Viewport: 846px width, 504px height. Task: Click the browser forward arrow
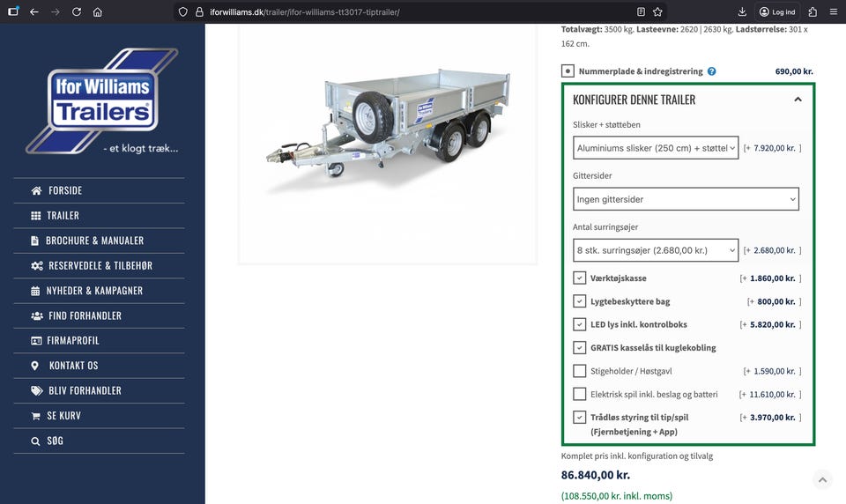(x=55, y=11)
